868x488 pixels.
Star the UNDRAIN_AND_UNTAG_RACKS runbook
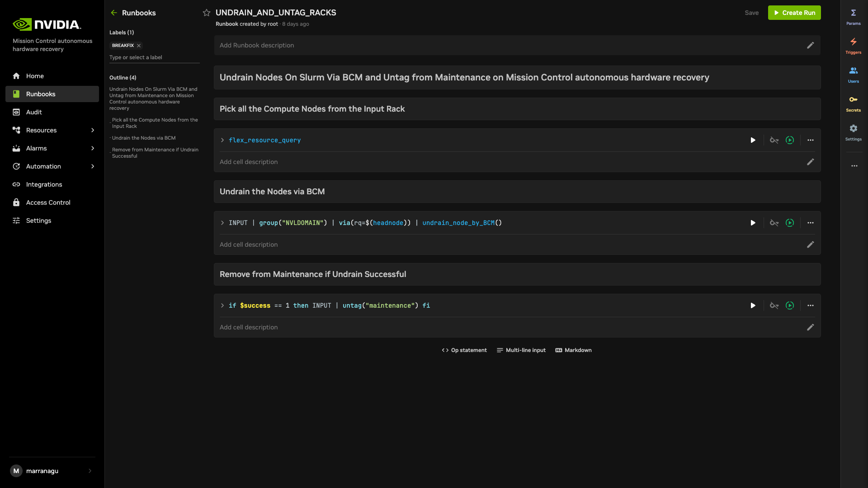pos(207,13)
